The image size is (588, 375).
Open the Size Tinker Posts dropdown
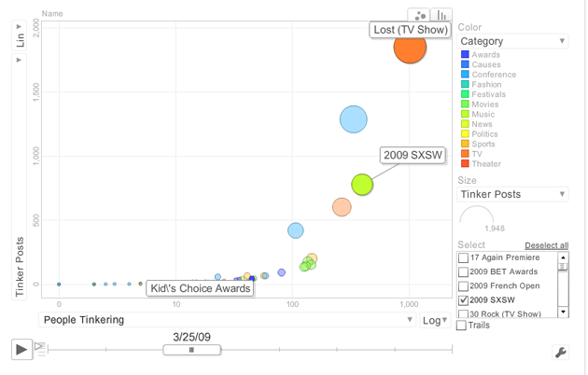pyautogui.click(x=512, y=194)
